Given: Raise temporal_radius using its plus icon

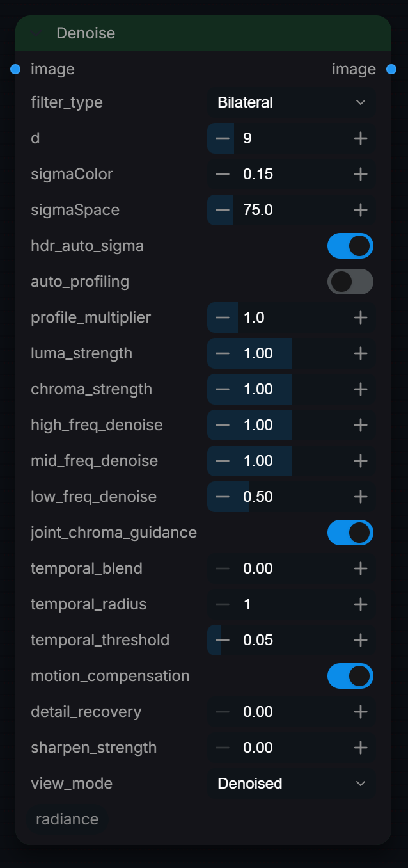Looking at the screenshot, I should 361,604.
